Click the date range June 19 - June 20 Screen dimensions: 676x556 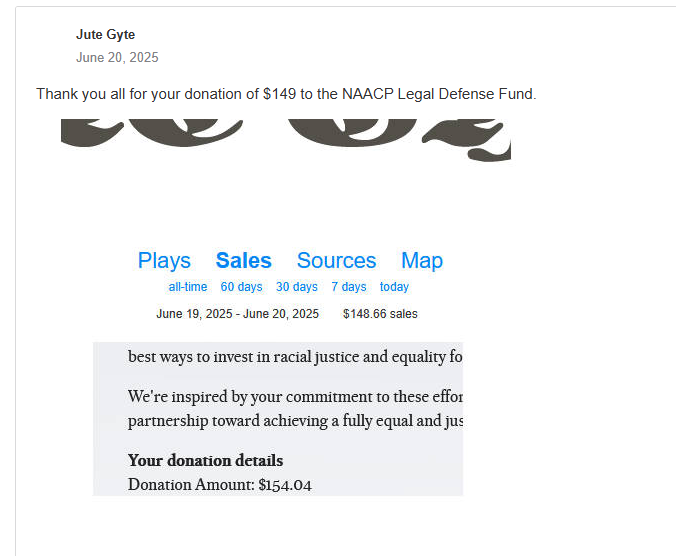[238, 314]
